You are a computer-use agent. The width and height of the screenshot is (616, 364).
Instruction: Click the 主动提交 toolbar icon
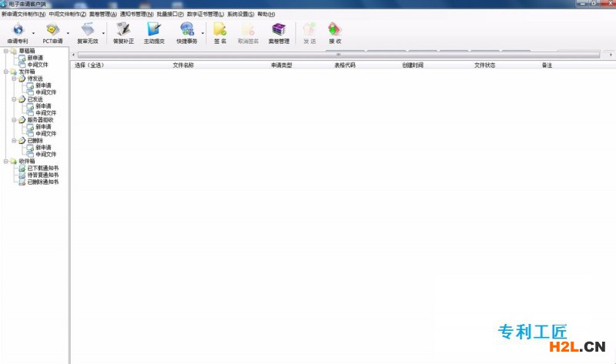point(153,29)
